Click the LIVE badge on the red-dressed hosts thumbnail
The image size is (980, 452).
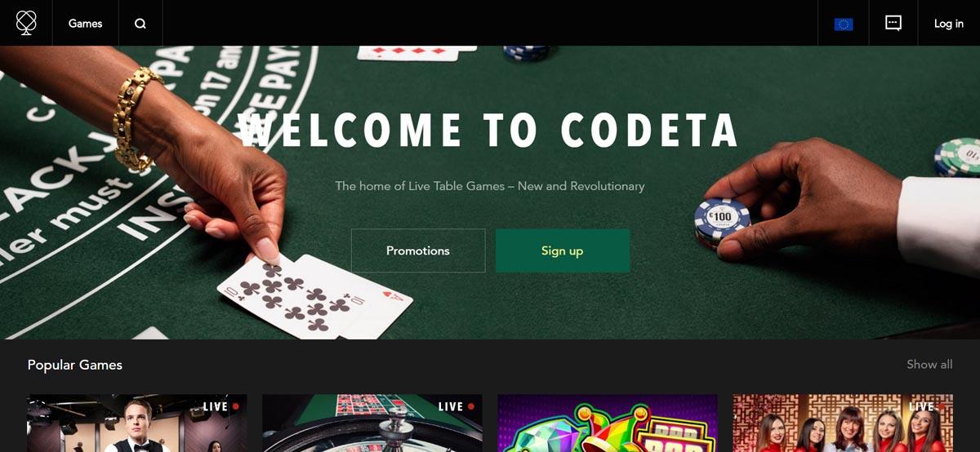point(927,406)
